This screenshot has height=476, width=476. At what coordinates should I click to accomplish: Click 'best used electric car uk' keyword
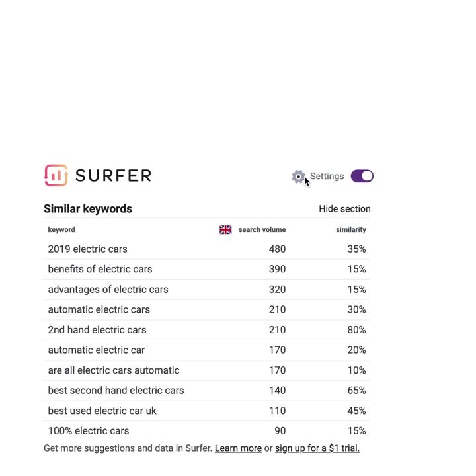(102, 411)
